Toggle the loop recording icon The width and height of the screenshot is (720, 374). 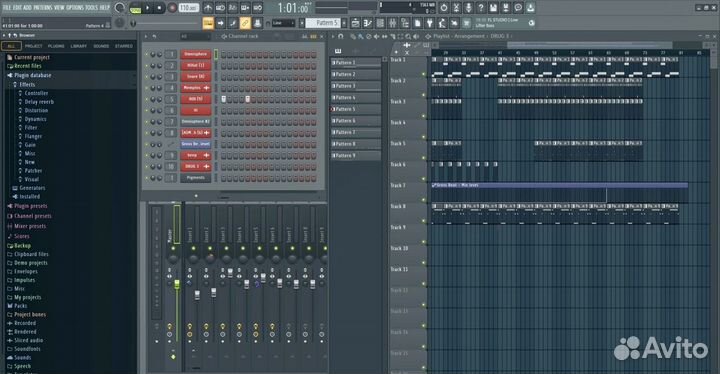(x=257, y=8)
